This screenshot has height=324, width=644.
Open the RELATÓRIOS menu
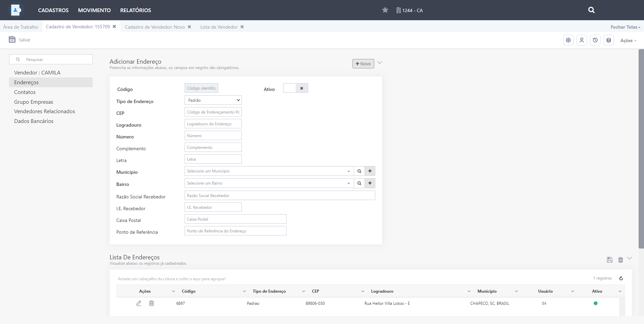[x=136, y=10]
